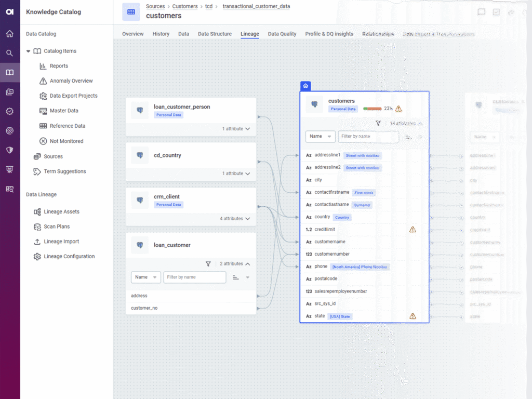Open Lineage Configuration
Screen dimensions: 532x399
69,257
